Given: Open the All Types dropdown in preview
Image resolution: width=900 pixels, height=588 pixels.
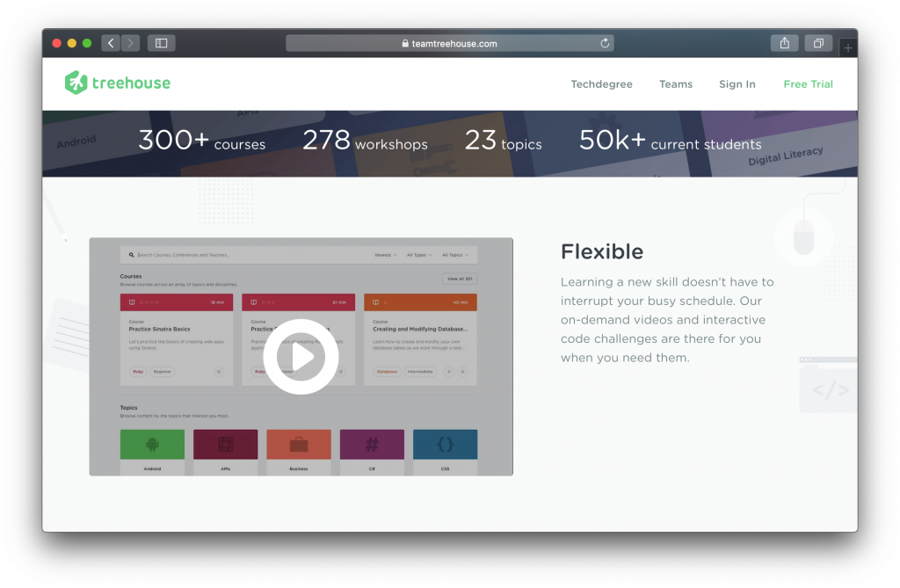Looking at the screenshot, I should [419, 255].
